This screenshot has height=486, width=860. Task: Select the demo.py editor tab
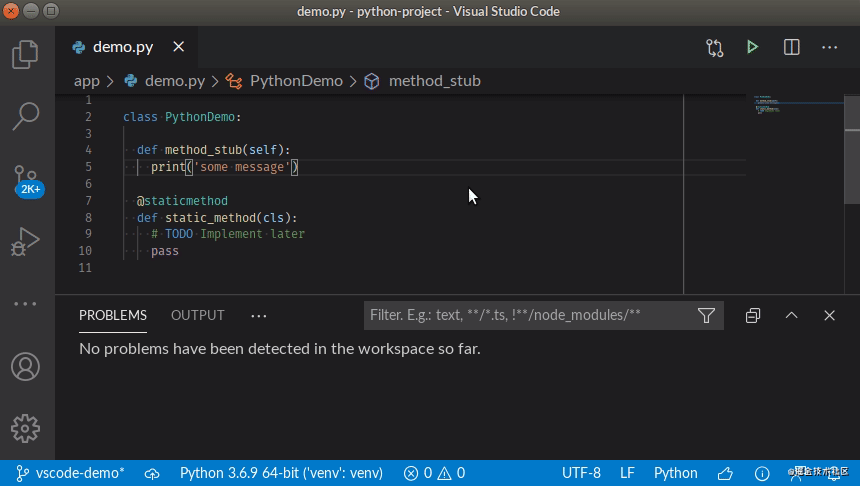tap(122, 47)
